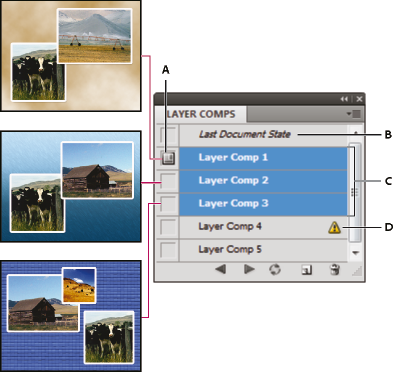This screenshot has height=372, width=394.
Task: Select Layer Comp 1 row
Action: (x=263, y=158)
